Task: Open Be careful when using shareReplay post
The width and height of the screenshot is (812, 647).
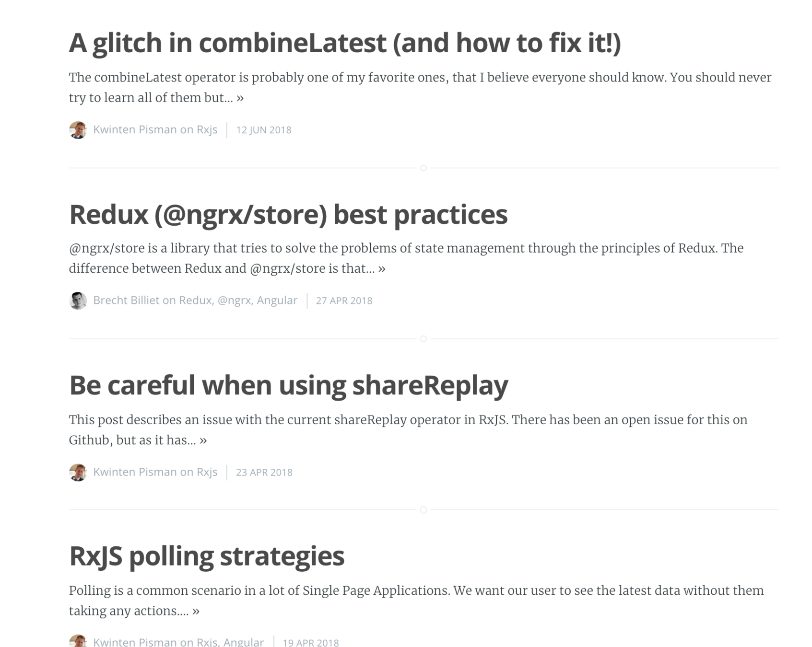Action: click(289, 385)
